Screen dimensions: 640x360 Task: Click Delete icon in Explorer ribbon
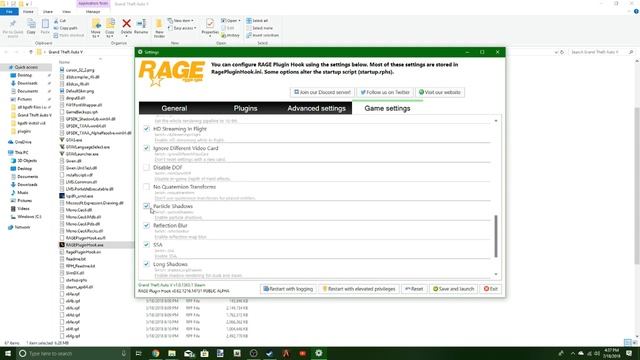[127, 24]
